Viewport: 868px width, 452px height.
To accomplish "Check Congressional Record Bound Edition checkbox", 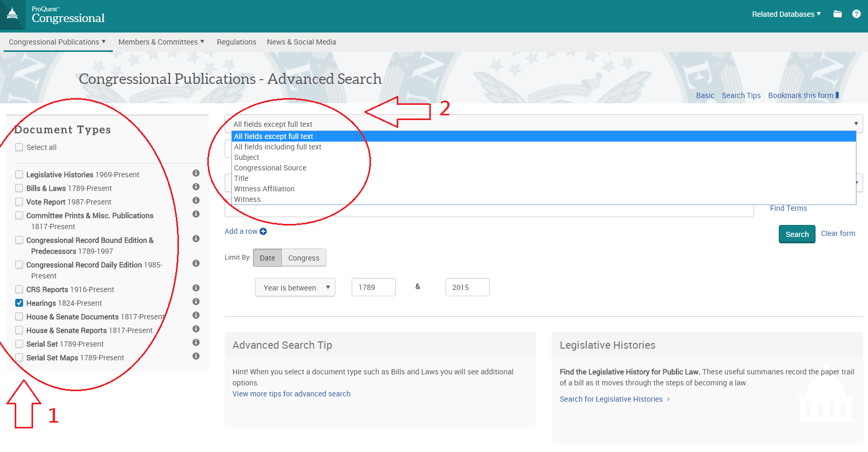I will 19,240.
